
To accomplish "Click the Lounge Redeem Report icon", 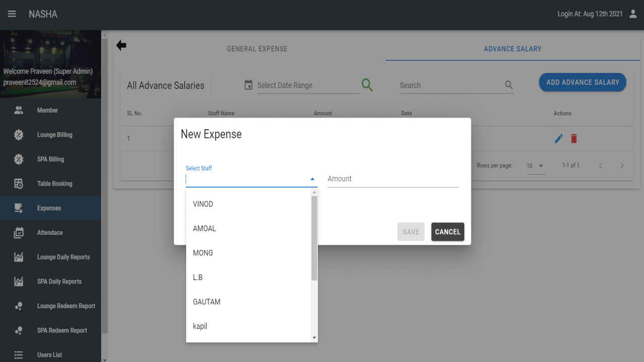I will (19, 306).
